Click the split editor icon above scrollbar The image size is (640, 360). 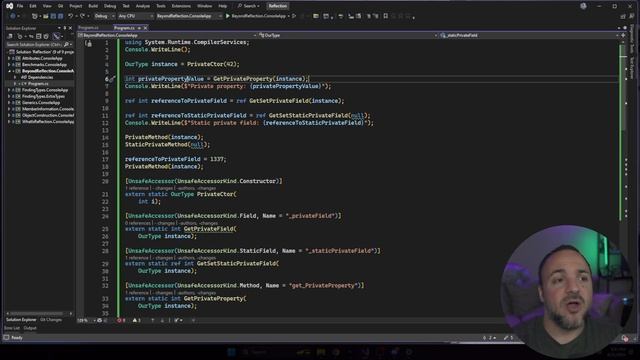click(623, 36)
